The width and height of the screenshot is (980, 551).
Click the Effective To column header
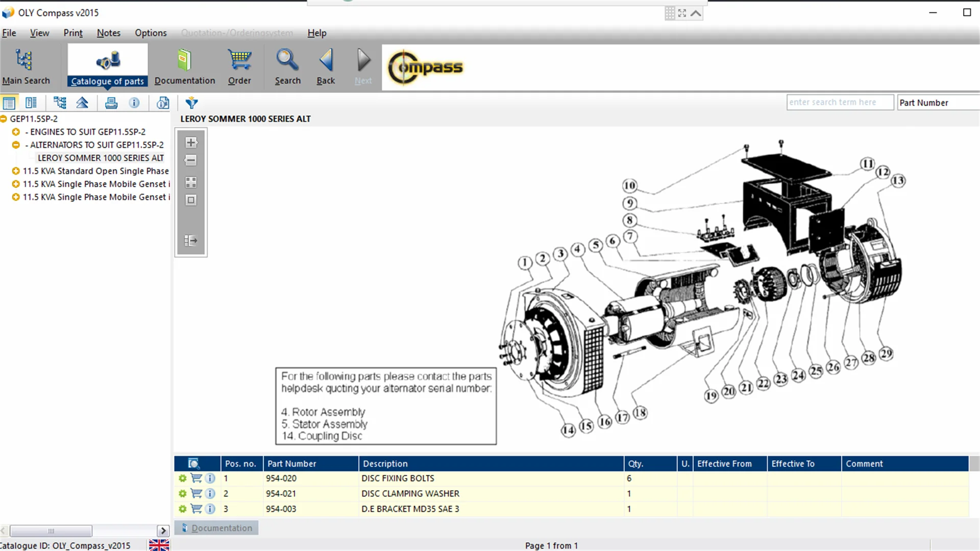point(804,464)
